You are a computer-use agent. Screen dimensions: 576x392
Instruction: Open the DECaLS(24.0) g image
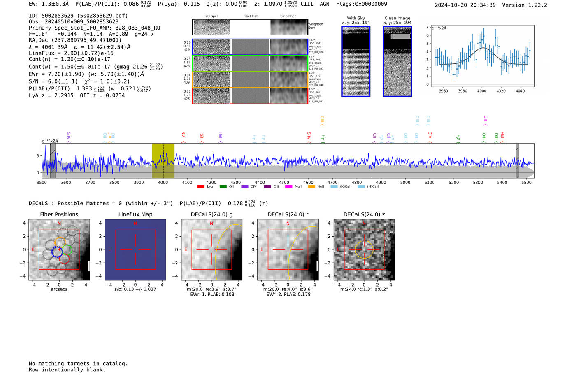point(212,250)
